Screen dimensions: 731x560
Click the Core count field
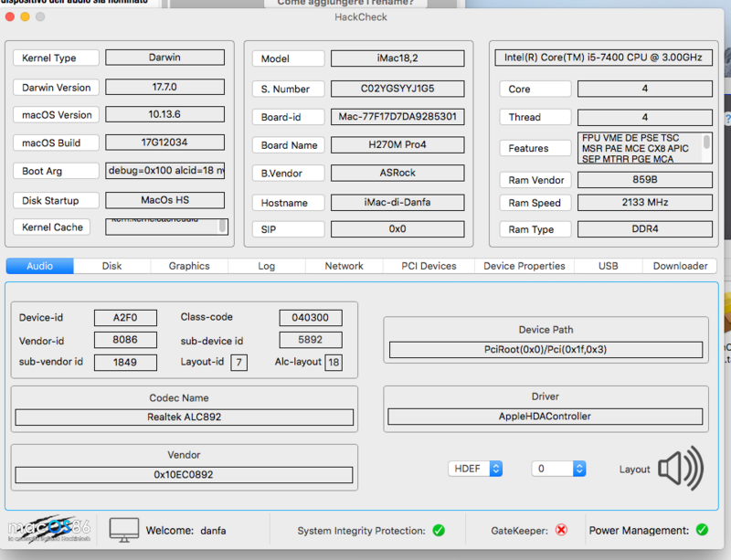click(x=645, y=89)
